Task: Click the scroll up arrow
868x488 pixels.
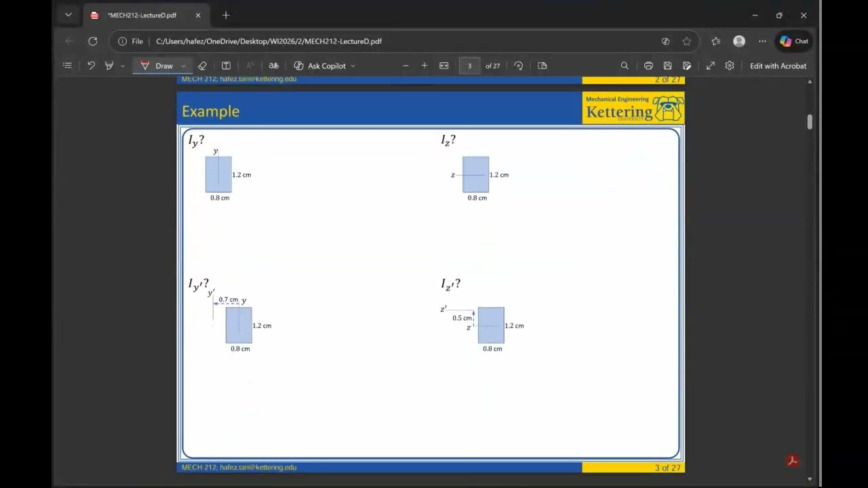Action: (x=810, y=81)
